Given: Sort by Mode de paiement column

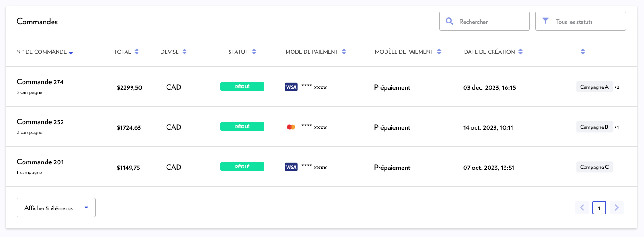Looking at the screenshot, I should 344,52.
